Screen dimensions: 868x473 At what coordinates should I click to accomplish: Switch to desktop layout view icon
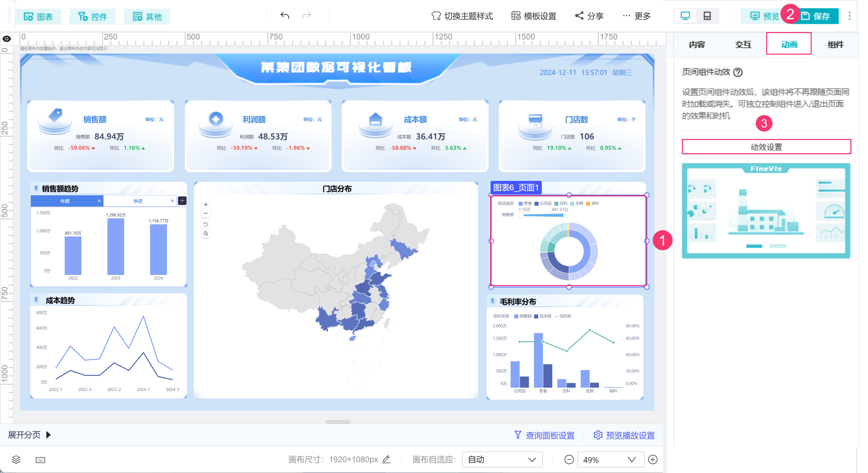[x=685, y=16]
